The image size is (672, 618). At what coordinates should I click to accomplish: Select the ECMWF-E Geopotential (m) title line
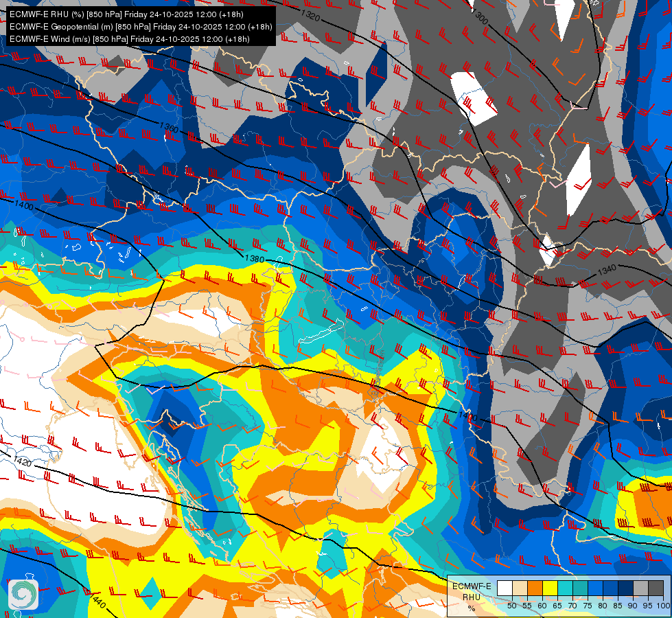click(141, 27)
